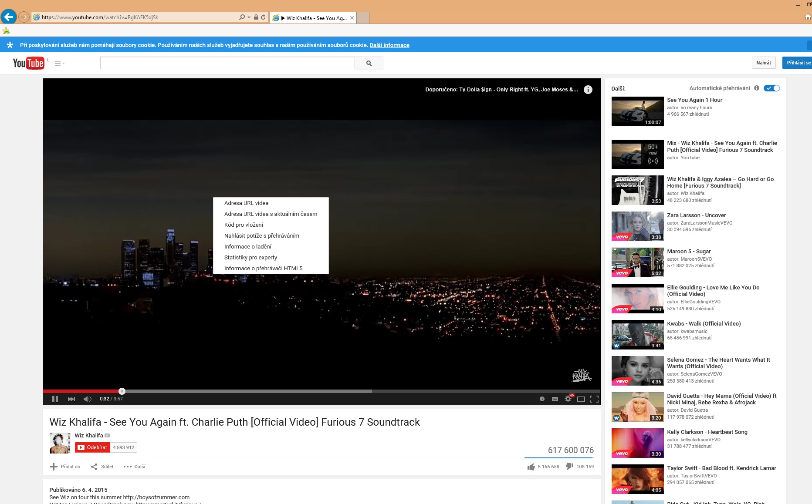Close the Wiz Khalifa browser tab

pos(352,18)
